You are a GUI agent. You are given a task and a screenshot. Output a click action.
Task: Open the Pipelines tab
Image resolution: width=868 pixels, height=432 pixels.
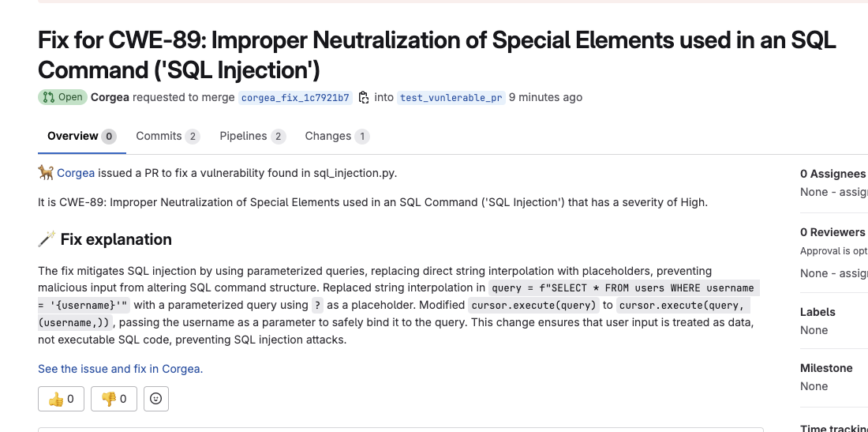tap(253, 137)
